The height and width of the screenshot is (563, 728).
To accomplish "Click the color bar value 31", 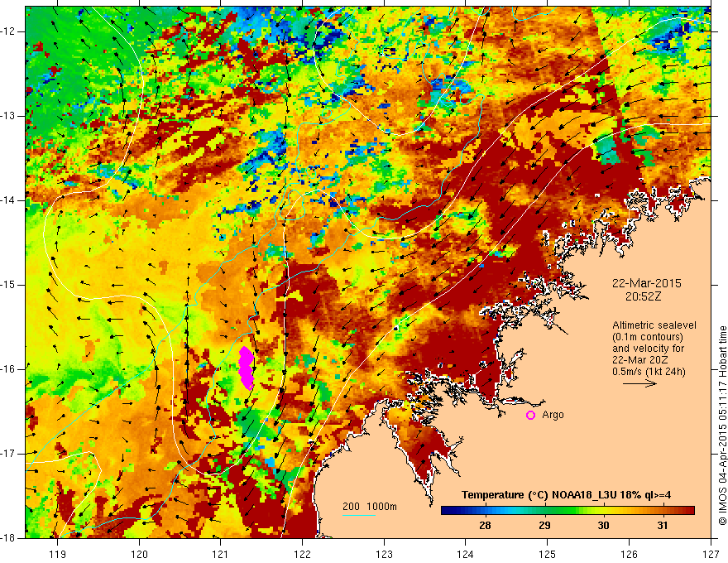I will (662, 526).
